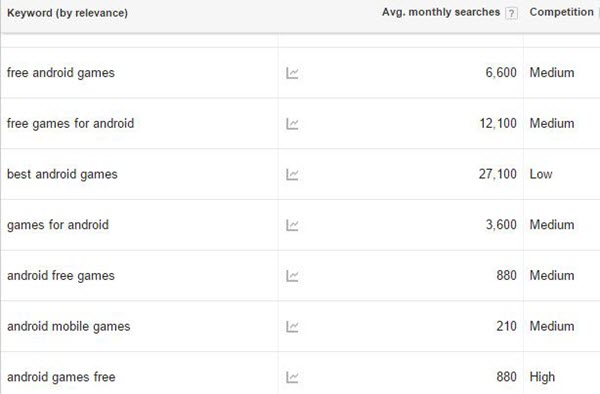Viewport: 600px width, 394px height.
Task: Open trend chart icon for games for android
Action: click(292, 225)
